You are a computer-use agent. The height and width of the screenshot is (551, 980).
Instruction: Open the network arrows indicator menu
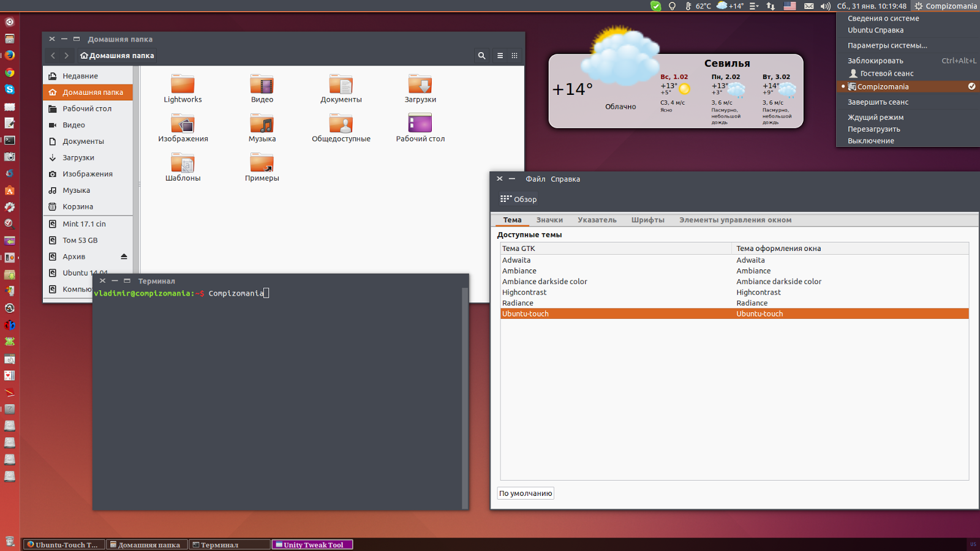pos(771,6)
